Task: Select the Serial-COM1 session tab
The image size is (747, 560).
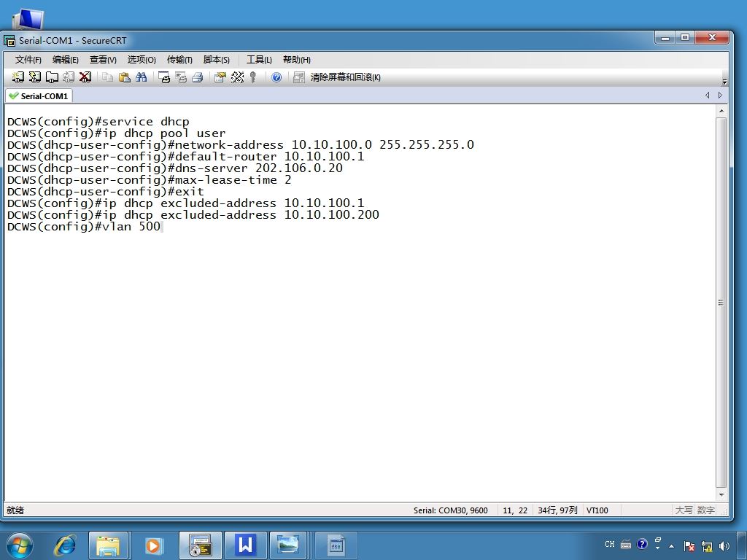Action: [x=39, y=96]
